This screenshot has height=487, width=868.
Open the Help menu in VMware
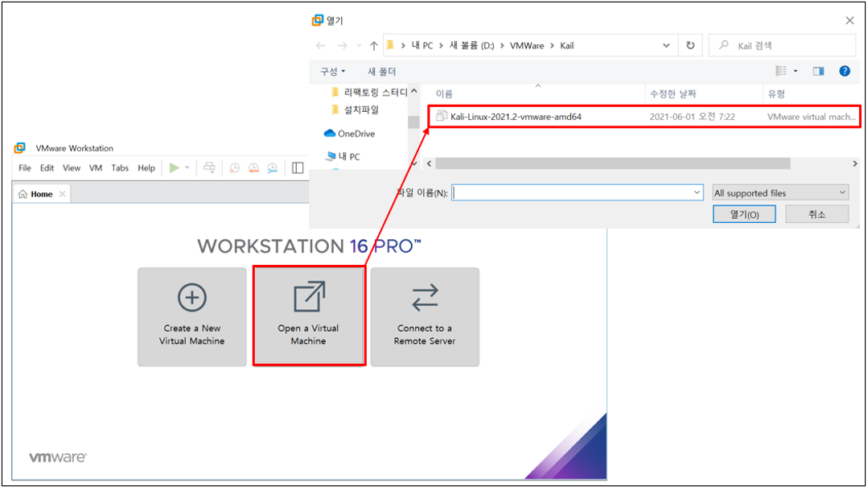[146, 168]
